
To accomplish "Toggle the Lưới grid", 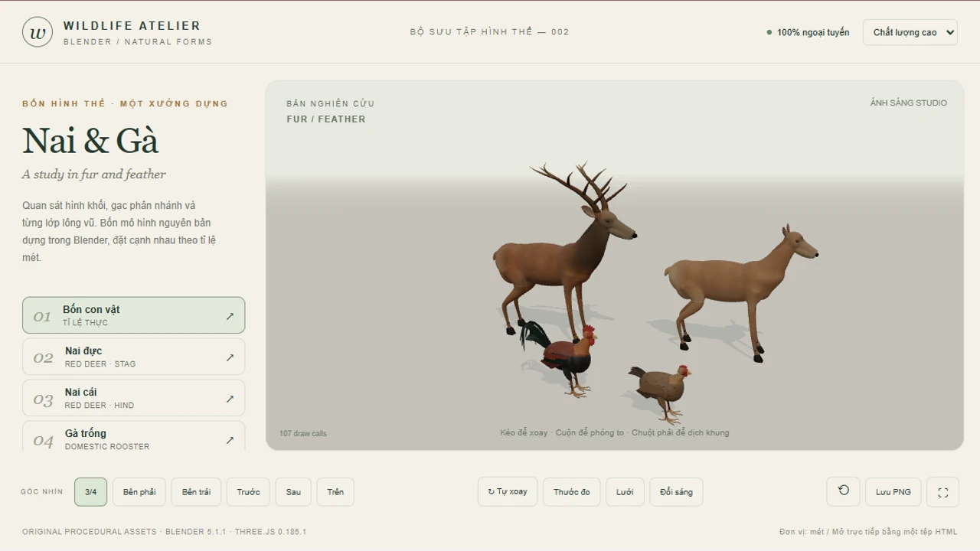I will pos(625,492).
